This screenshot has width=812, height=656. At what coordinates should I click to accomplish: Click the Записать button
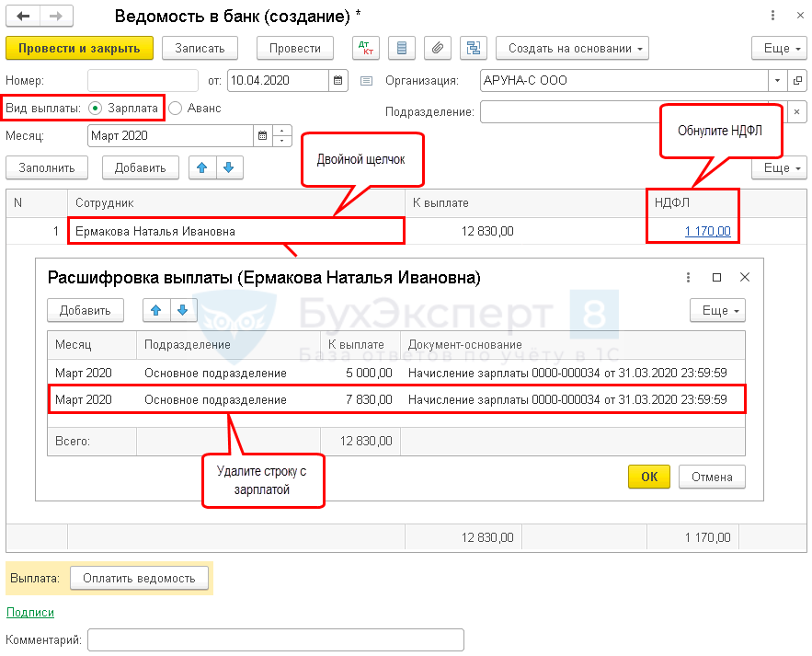[200, 48]
